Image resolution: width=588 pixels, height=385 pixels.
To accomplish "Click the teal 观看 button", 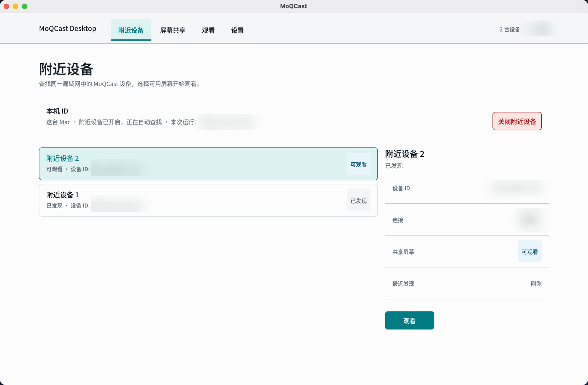I will [409, 320].
